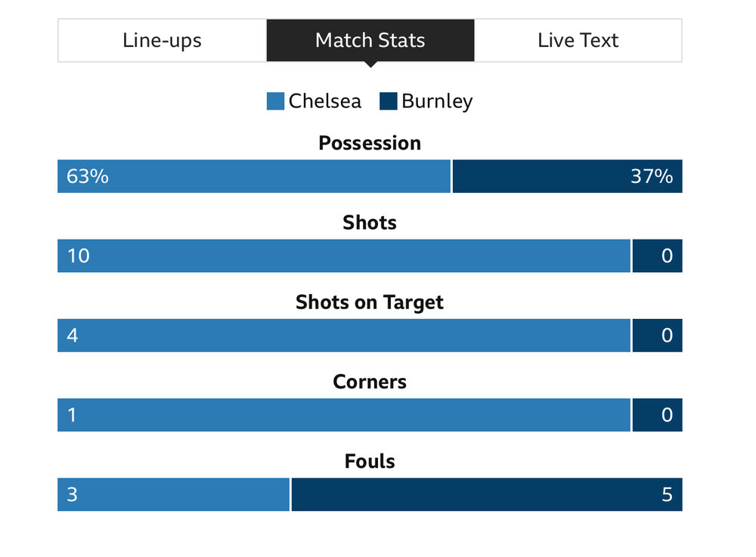Click Burnley's 0 shots on target segment

(658, 336)
